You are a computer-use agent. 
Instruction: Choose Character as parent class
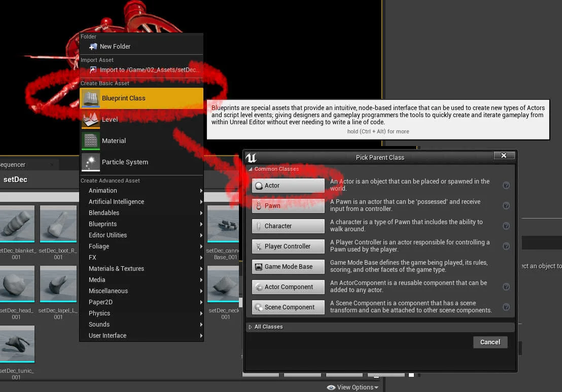288,226
